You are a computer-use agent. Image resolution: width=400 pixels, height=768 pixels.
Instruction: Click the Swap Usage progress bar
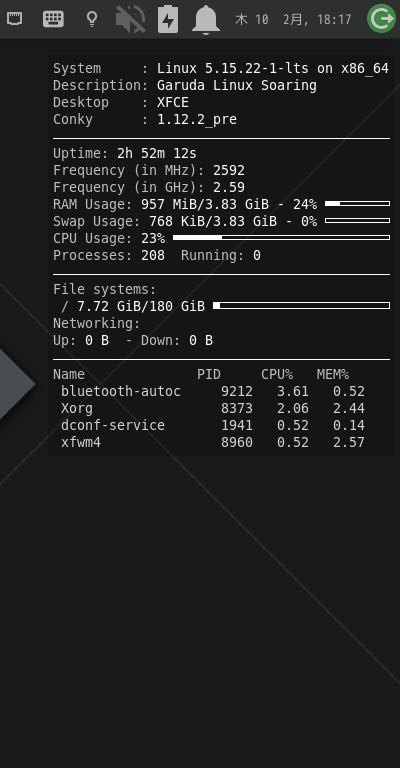point(357,220)
